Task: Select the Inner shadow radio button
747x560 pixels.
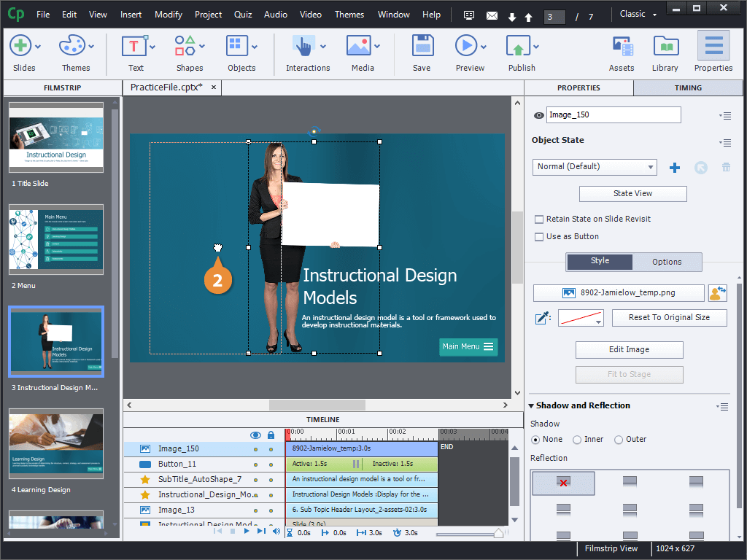Action: [577, 440]
